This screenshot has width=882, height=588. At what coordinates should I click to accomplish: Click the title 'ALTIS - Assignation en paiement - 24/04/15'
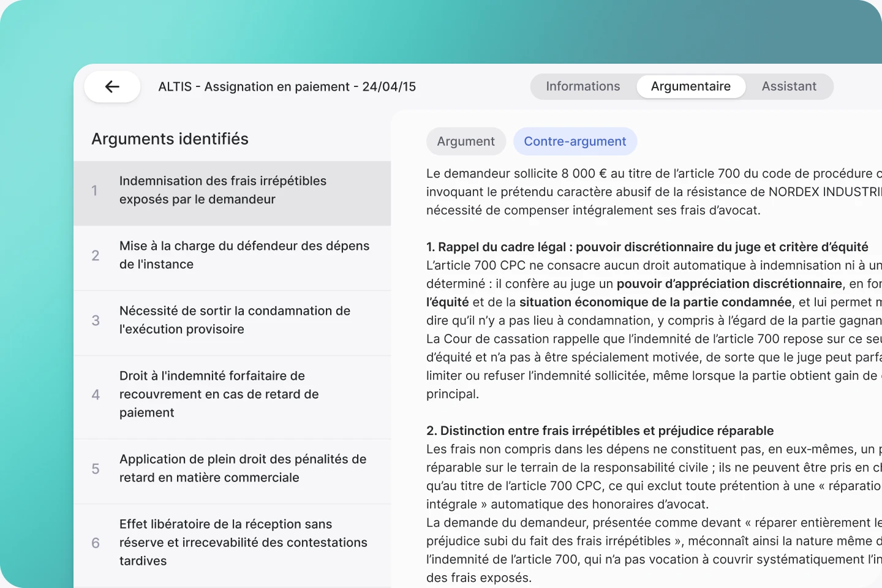(x=287, y=86)
